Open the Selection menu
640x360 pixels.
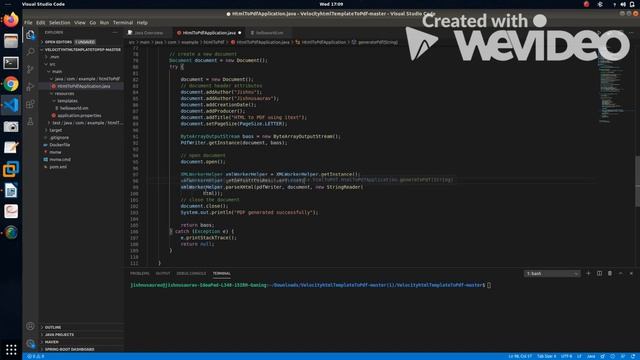pyautogui.click(x=60, y=23)
